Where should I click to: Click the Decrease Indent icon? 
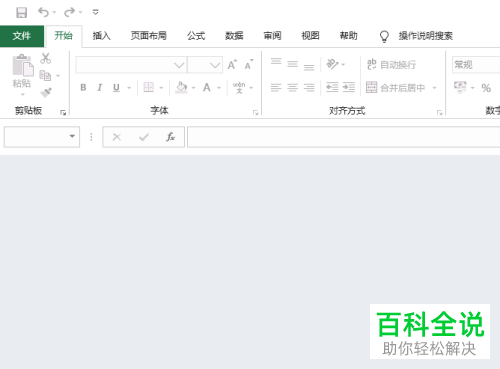coord(332,88)
